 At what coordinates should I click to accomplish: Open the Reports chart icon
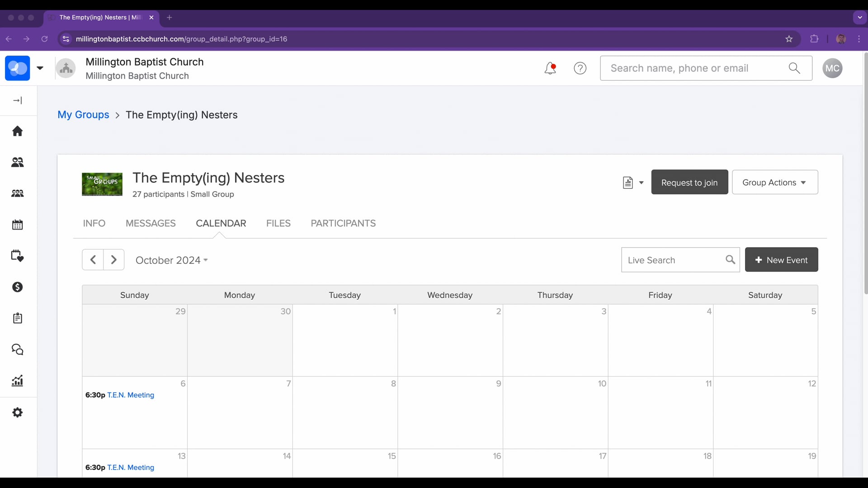click(x=18, y=381)
